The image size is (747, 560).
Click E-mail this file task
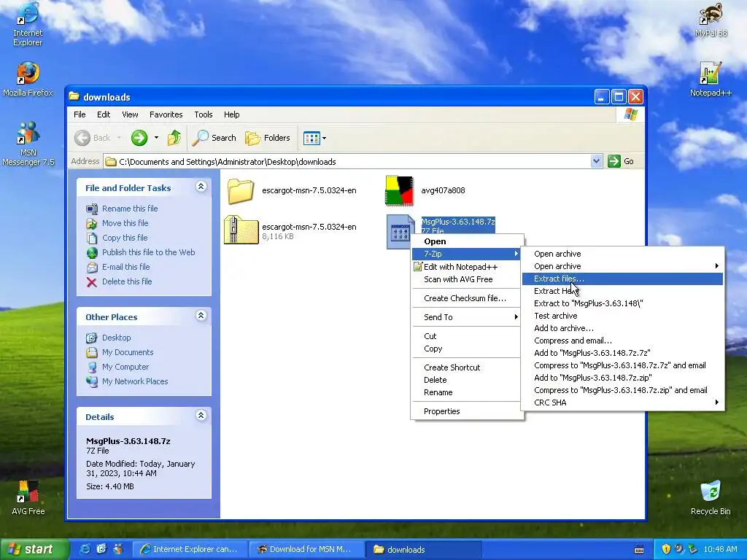tap(125, 267)
